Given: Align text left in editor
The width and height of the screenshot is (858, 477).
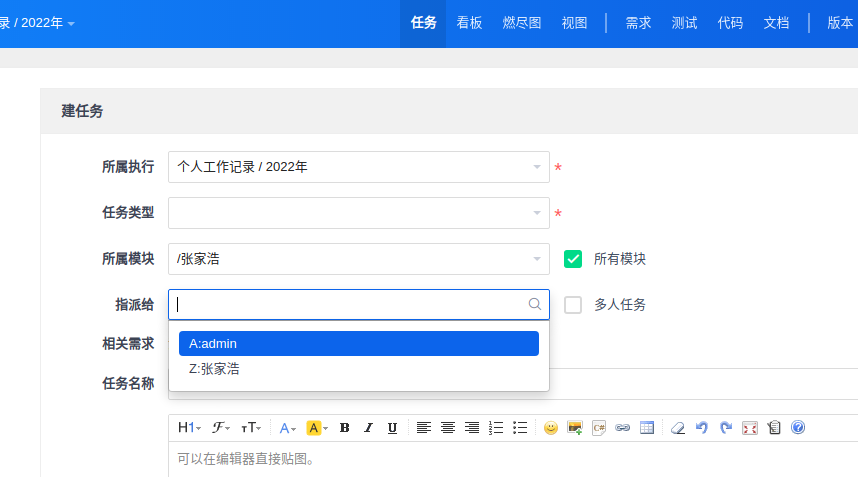Looking at the screenshot, I should [424, 428].
